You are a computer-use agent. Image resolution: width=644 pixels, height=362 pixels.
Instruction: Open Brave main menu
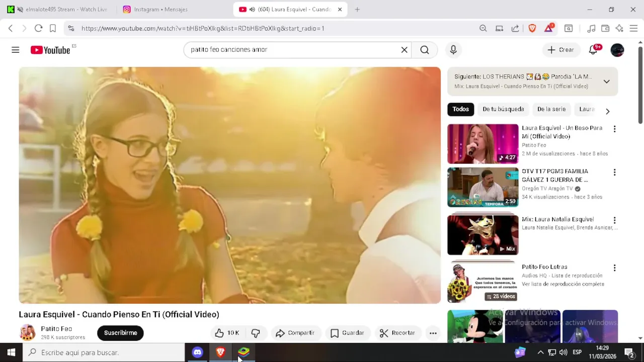pyautogui.click(x=633, y=28)
